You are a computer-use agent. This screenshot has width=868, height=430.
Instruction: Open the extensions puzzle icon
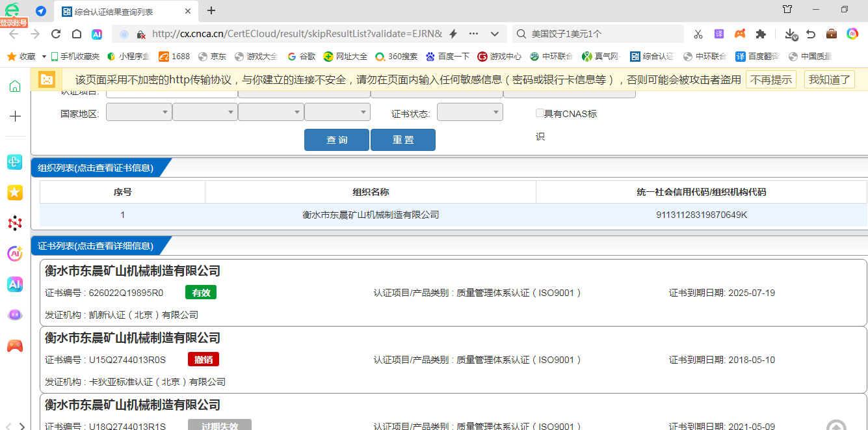pos(761,34)
